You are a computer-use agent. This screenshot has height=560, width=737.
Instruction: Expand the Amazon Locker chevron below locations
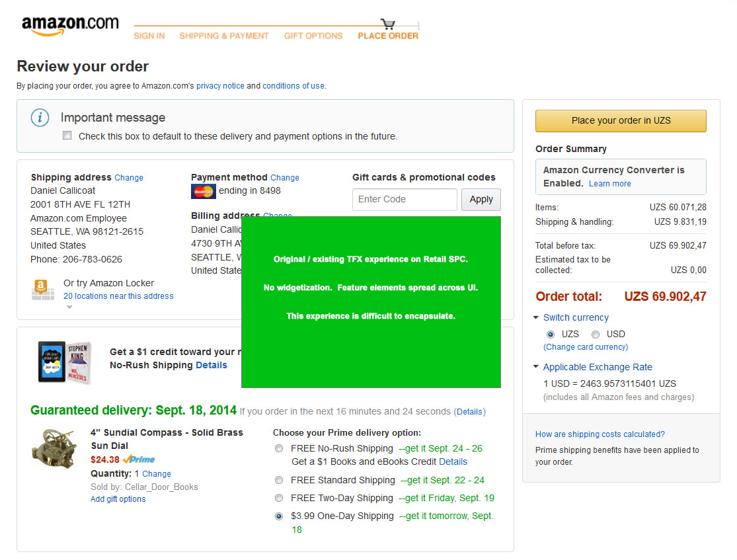pos(69,307)
